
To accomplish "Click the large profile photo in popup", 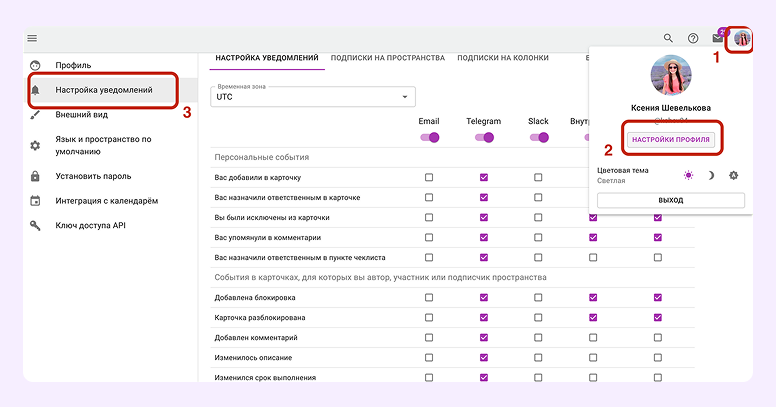I will [x=671, y=76].
